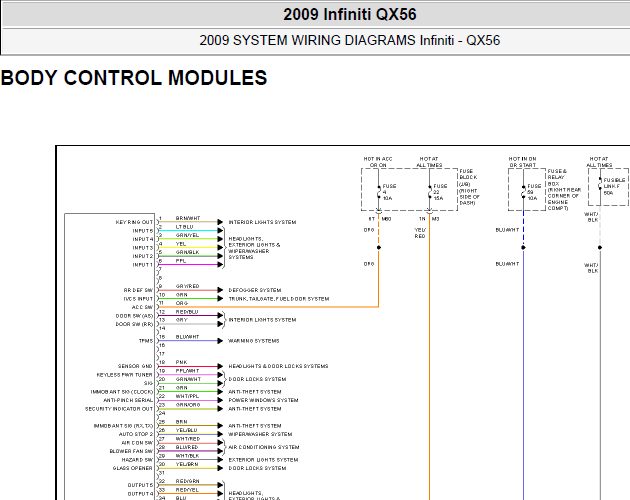Click the Power Windows System label
Viewport: 630px width, 500px height.
(263, 400)
